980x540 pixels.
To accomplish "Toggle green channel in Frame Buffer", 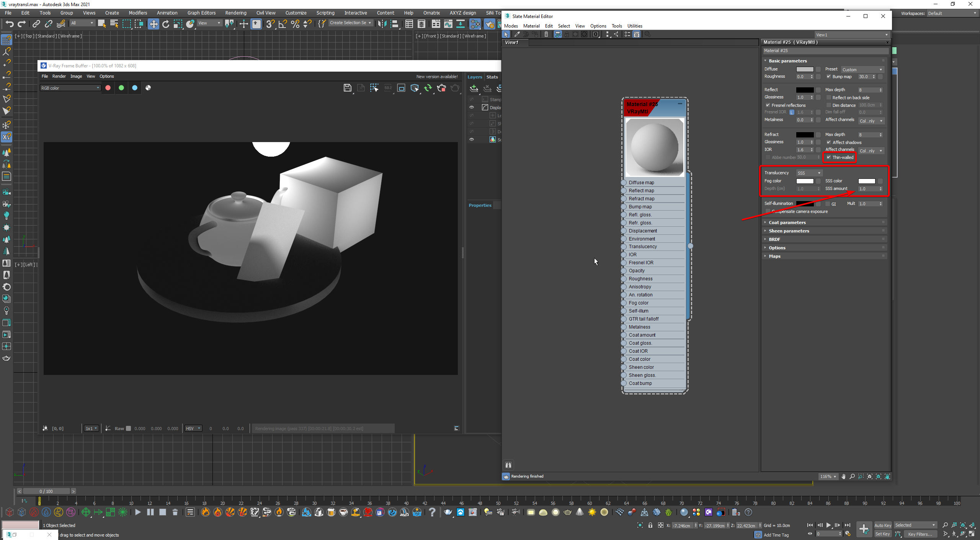I will pos(121,88).
